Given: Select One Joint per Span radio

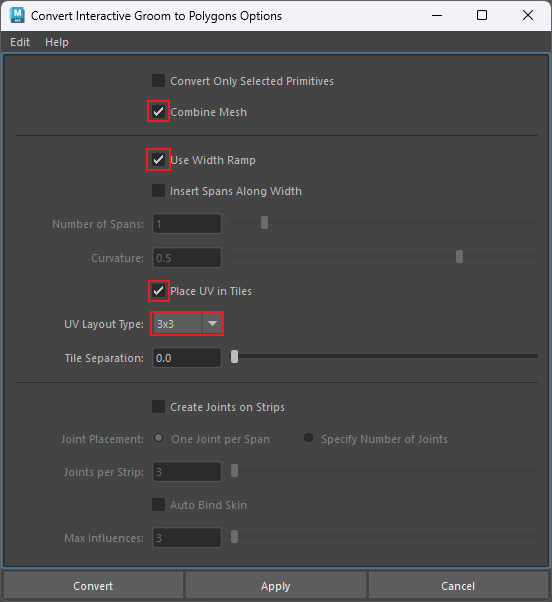Looking at the screenshot, I should pos(159,438).
